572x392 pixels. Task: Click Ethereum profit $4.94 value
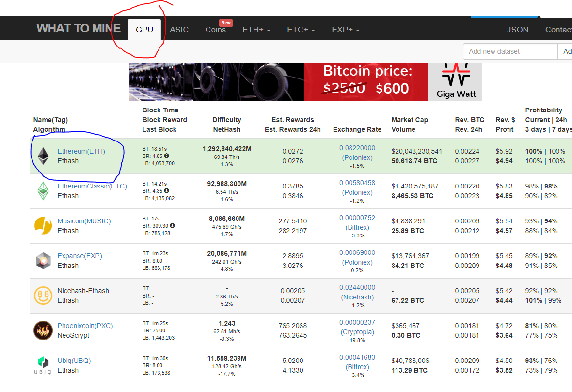point(504,161)
